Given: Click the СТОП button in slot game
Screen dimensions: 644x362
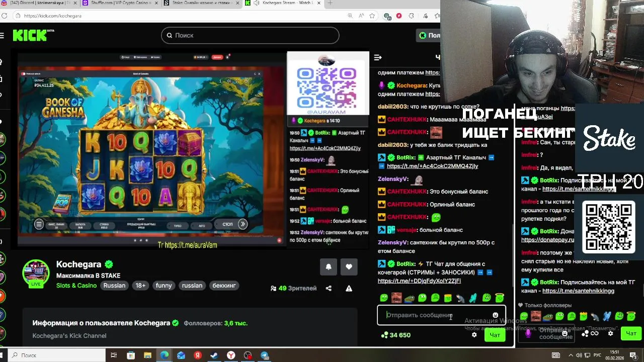Looking at the screenshot, I should point(227,224).
